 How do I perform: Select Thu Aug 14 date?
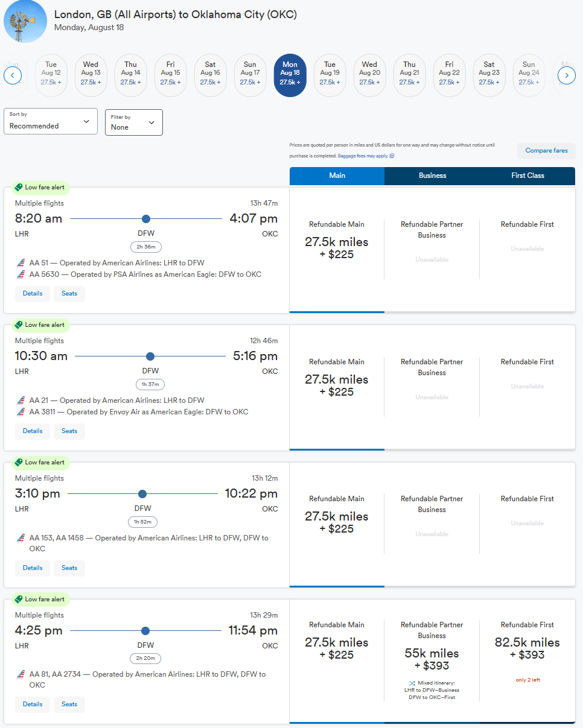130,75
